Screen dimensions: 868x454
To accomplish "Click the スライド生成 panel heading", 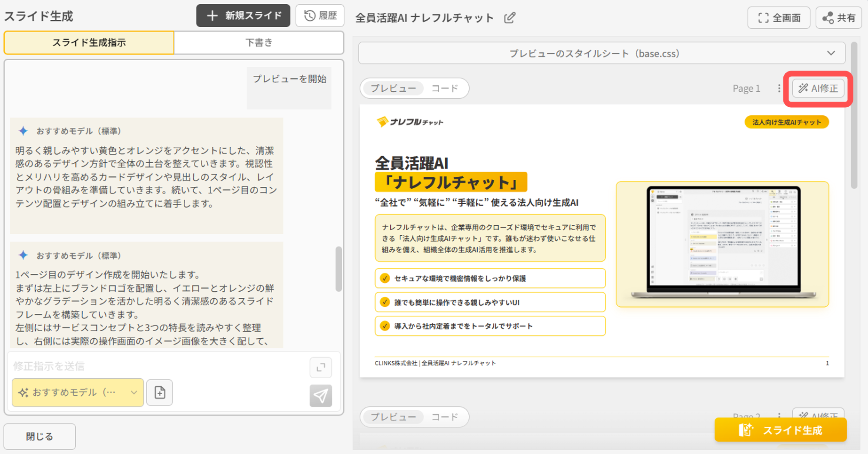I will (x=39, y=16).
